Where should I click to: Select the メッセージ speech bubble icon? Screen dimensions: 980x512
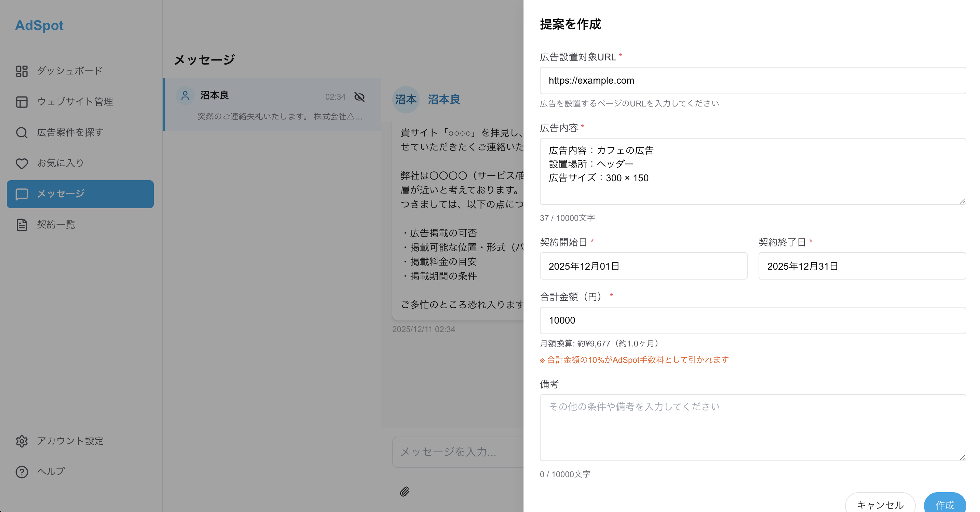click(x=22, y=194)
